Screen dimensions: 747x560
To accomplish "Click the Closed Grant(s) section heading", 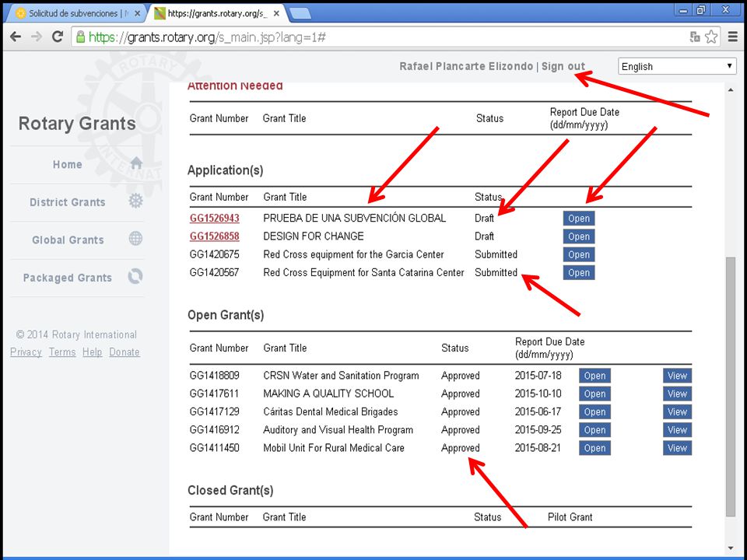I will tap(230, 490).
